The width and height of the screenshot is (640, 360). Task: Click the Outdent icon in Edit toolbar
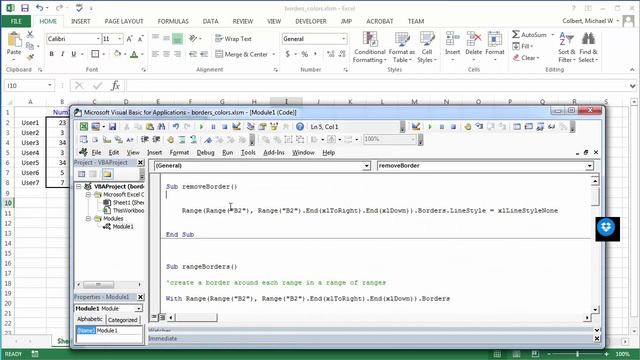[x=156, y=140]
